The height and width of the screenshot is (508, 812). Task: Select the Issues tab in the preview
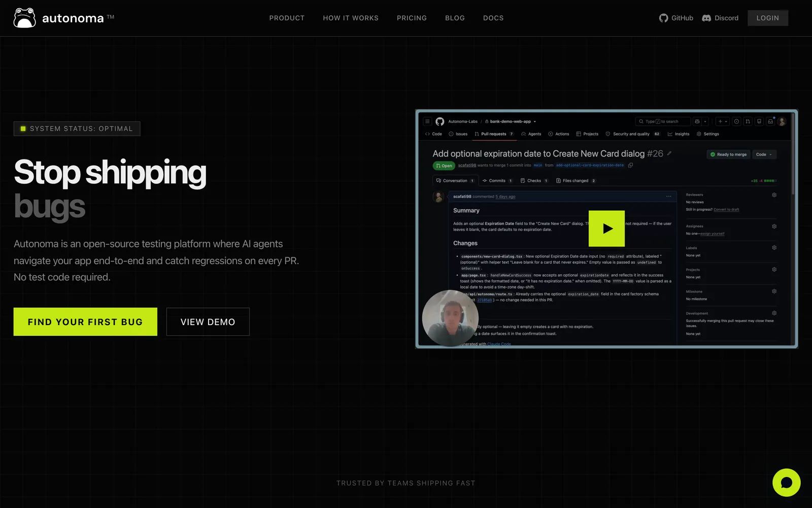[458, 134]
